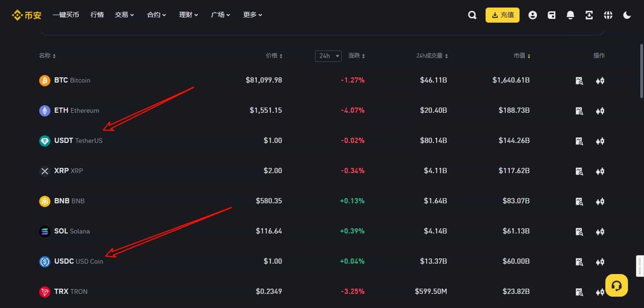Open the 24h timeframe dropdown

[328, 56]
